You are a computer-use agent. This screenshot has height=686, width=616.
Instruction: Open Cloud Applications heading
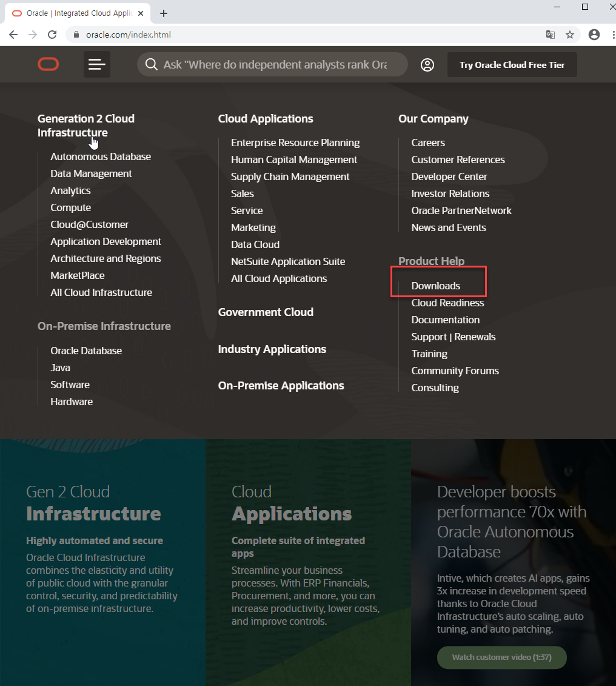click(266, 118)
